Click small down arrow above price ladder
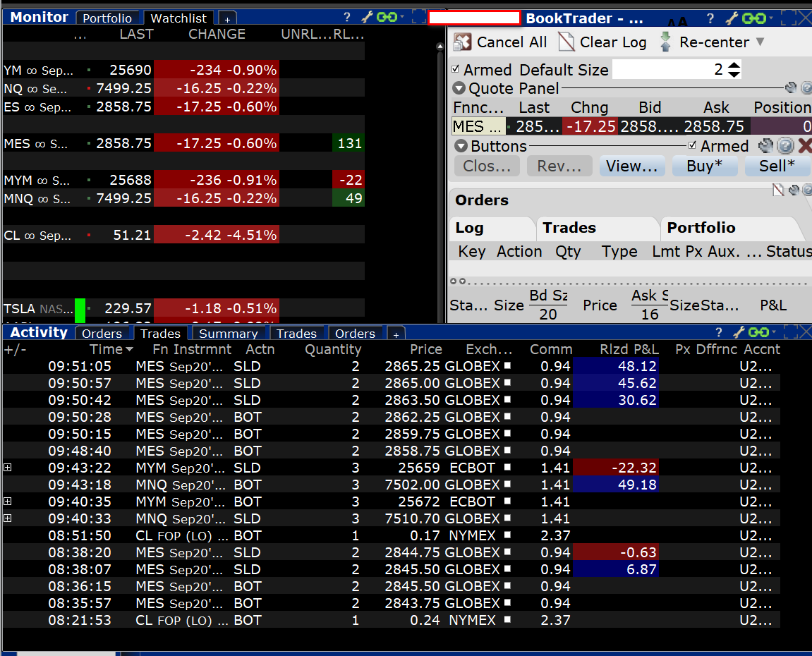Image resolution: width=812 pixels, height=656 pixels. [463, 281]
